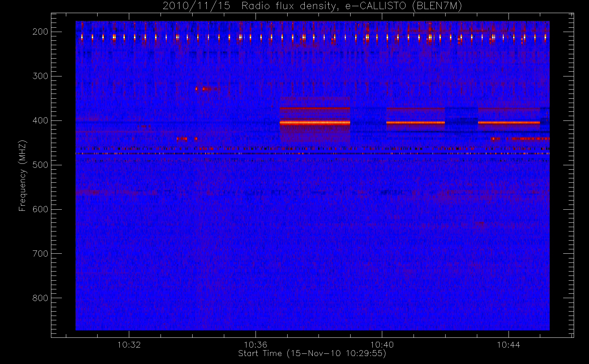The height and width of the screenshot is (364, 589).
Task: Click the 10:44 time tick label
Action: click(x=509, y=345)
